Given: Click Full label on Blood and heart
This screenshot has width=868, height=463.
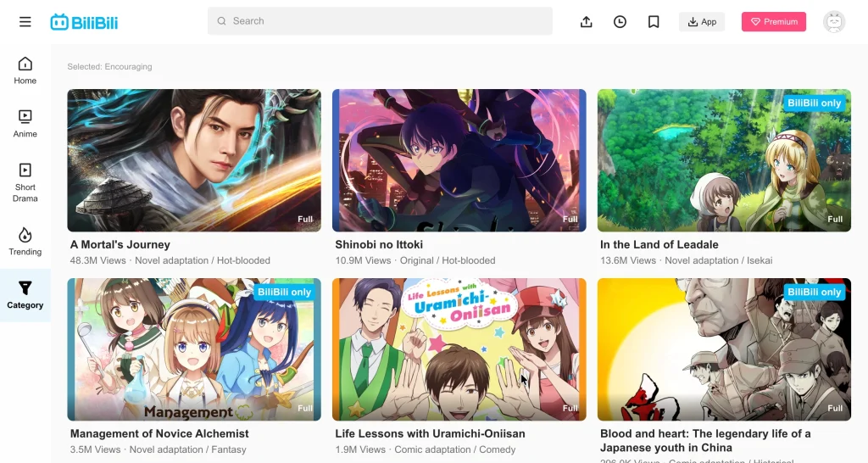Looking at the screenshot, I should tap(835, 408).
